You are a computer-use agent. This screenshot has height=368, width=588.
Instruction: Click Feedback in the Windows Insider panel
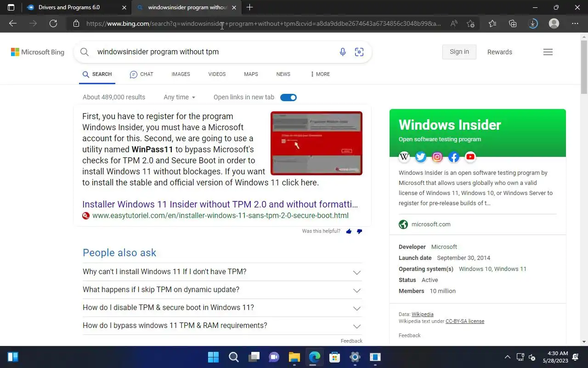410,335
